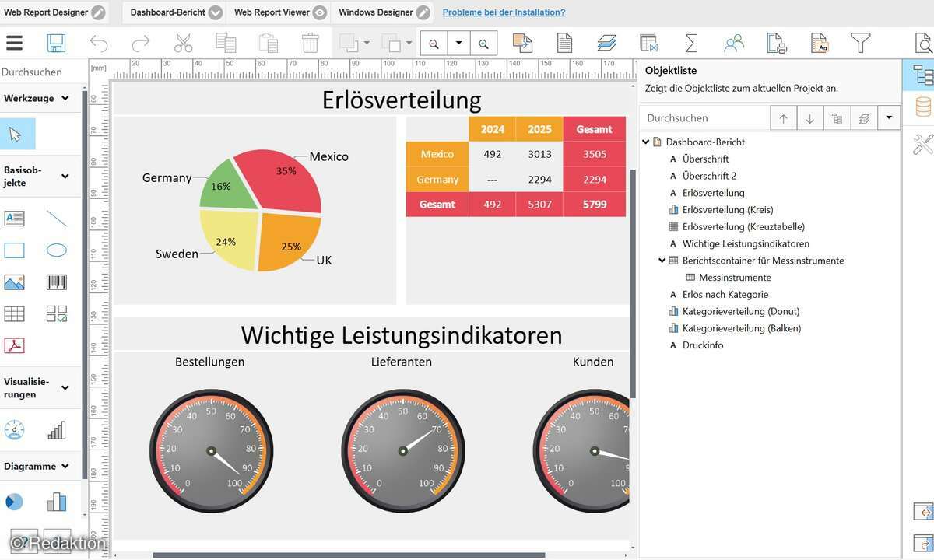Redo the last action

(x=141, y=43)
